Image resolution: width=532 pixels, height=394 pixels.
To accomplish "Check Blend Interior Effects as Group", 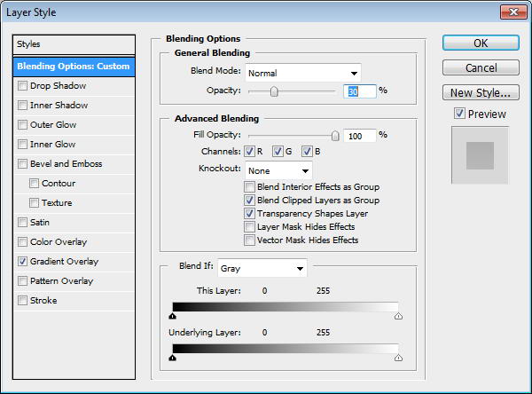I will pyautogui.click(x=249, y=187).
